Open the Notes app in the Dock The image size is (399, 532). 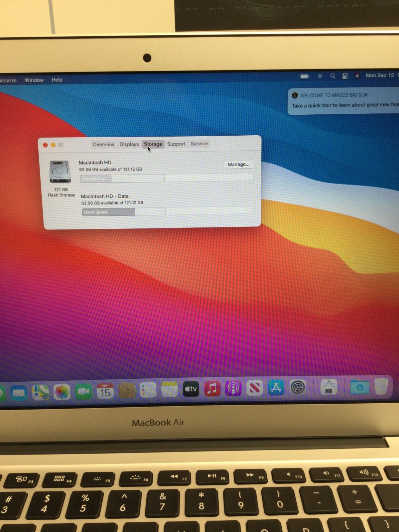(170, 389)
